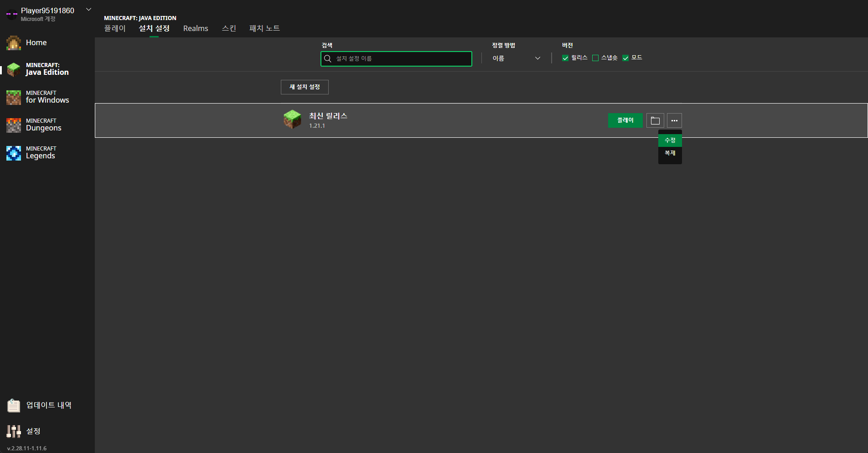Expand the account dropdown chevron
Image resolution: width=868 pixels, height=453 pixels.
click(89, 9)
